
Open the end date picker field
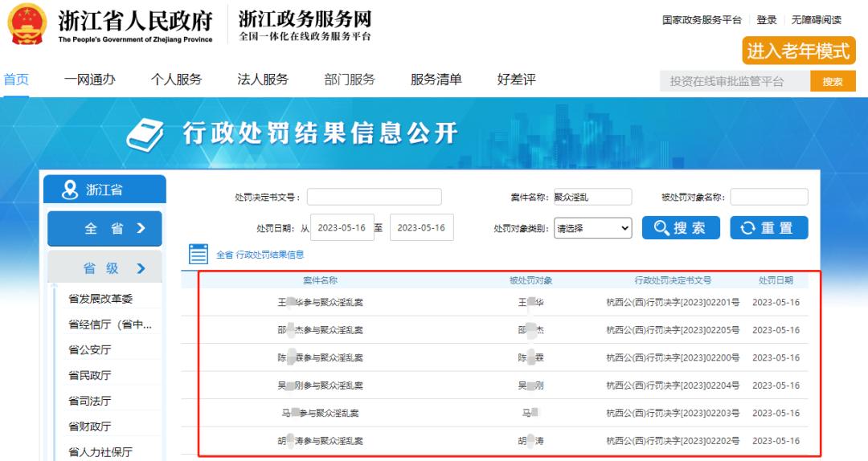422,227
